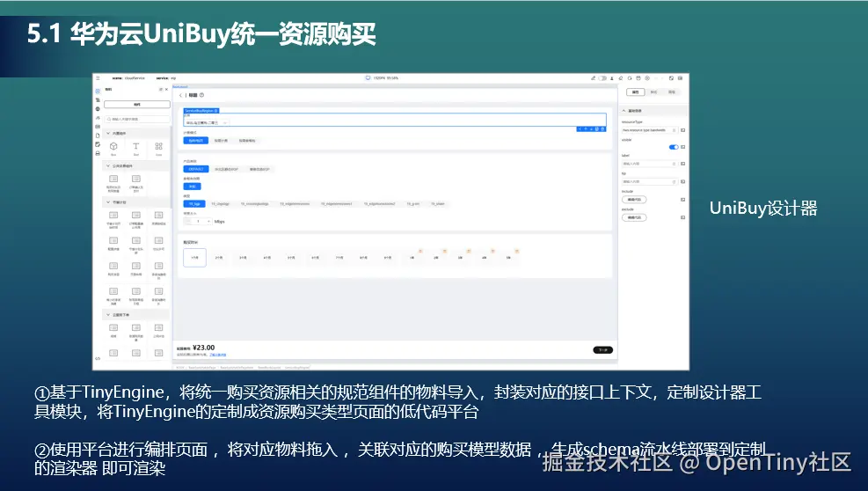The image size is (868, 491).
Task: Click the fullscreen icon in top toolbar
Action: (671, 78)
